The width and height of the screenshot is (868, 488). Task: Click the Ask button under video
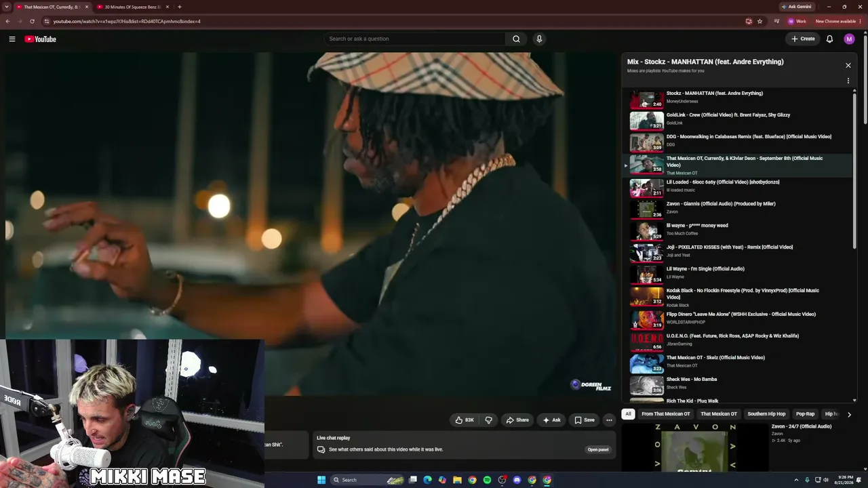coord(551,420)
